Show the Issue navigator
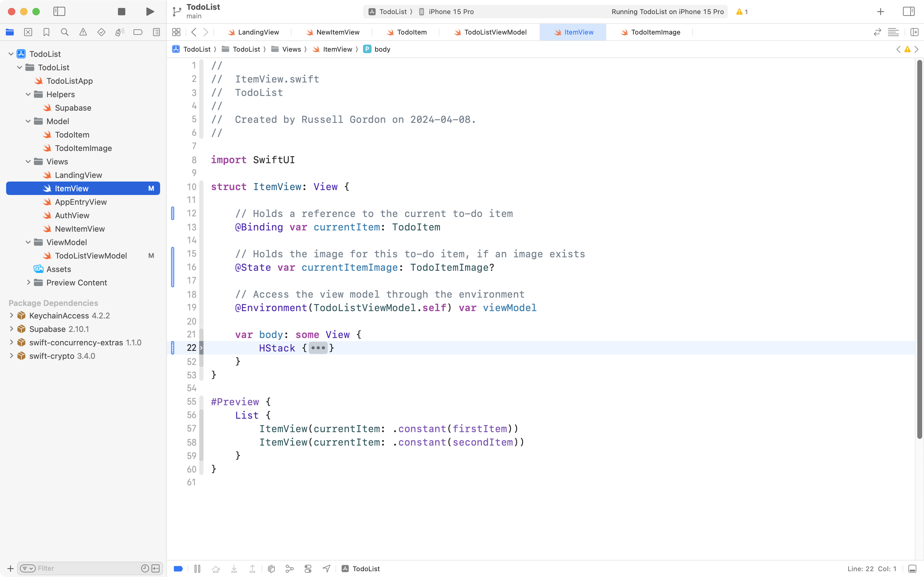 click(83, 32)
